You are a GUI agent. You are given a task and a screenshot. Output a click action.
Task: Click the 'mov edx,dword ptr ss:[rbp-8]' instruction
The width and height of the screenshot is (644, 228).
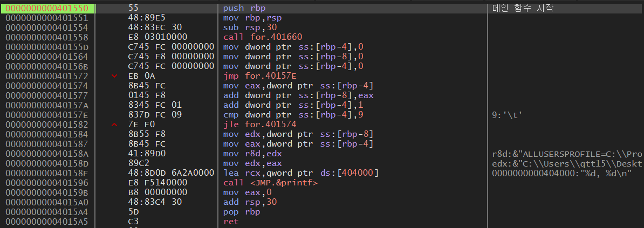(298, 134)
